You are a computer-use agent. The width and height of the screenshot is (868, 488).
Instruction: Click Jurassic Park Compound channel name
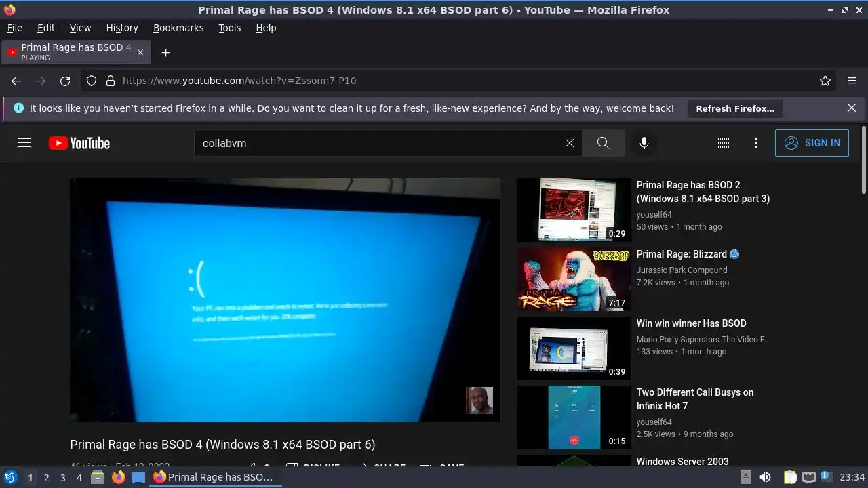tap(682, 270)
